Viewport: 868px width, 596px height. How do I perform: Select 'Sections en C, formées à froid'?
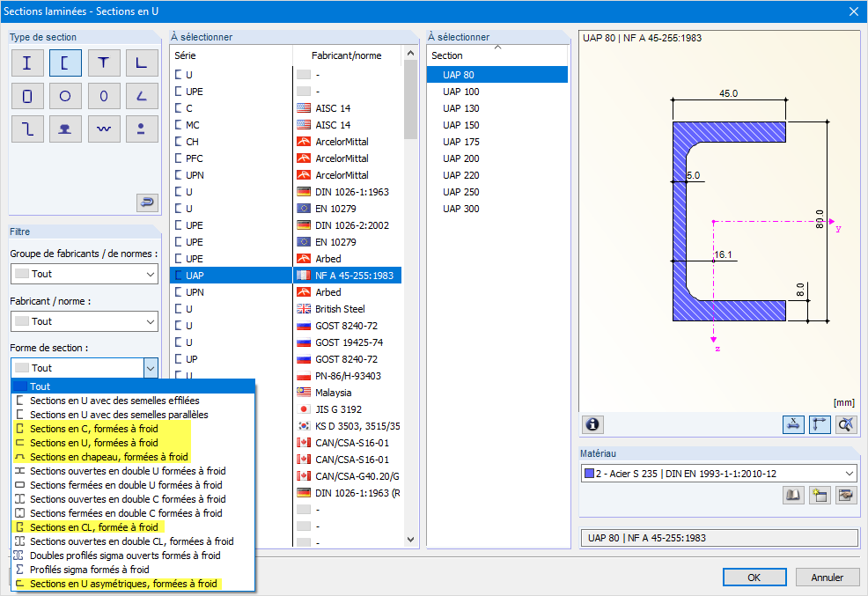click(94, 429)
